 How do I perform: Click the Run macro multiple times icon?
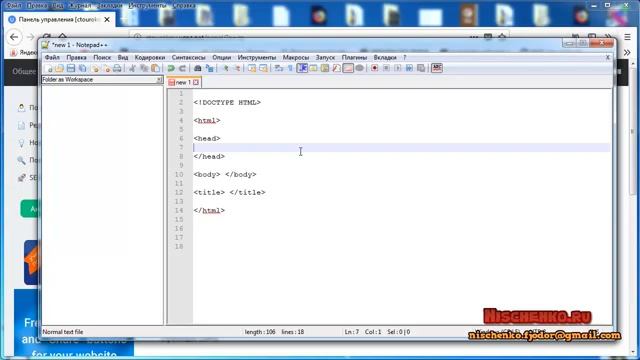click(x=409, y=68)
